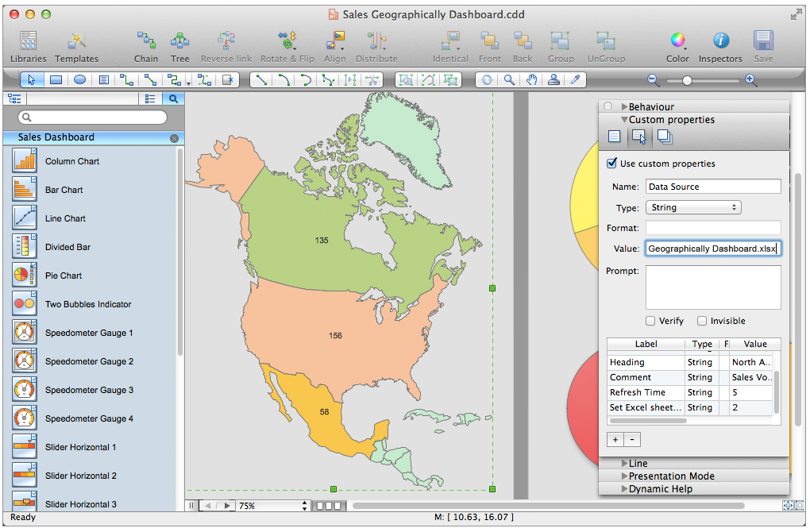Open the Libraries panel icon
810x532 pixels.
(28, 41)
